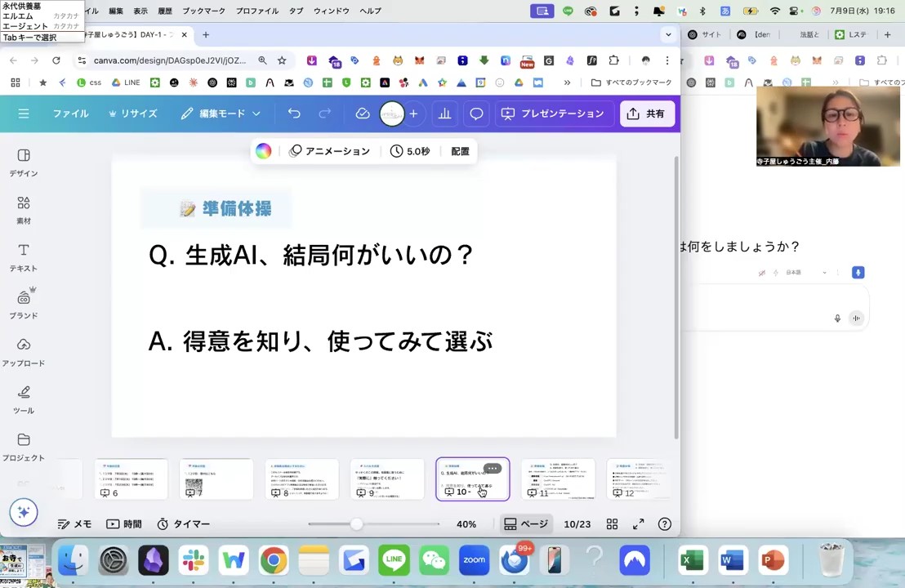This screenshot has height=588, width=905.
Task: Open the ブックマーク menu in menu bar
Action: (x=203, y=11)
